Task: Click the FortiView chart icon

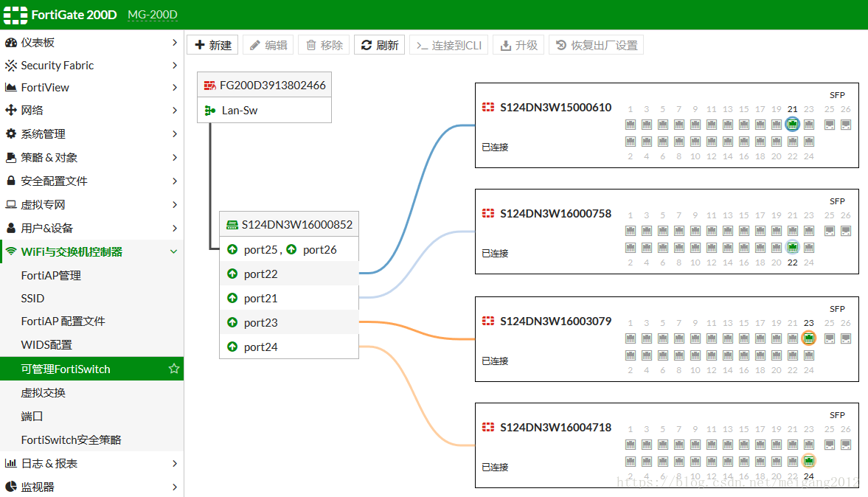Action: pyautogui.click(x=10, y=88)
